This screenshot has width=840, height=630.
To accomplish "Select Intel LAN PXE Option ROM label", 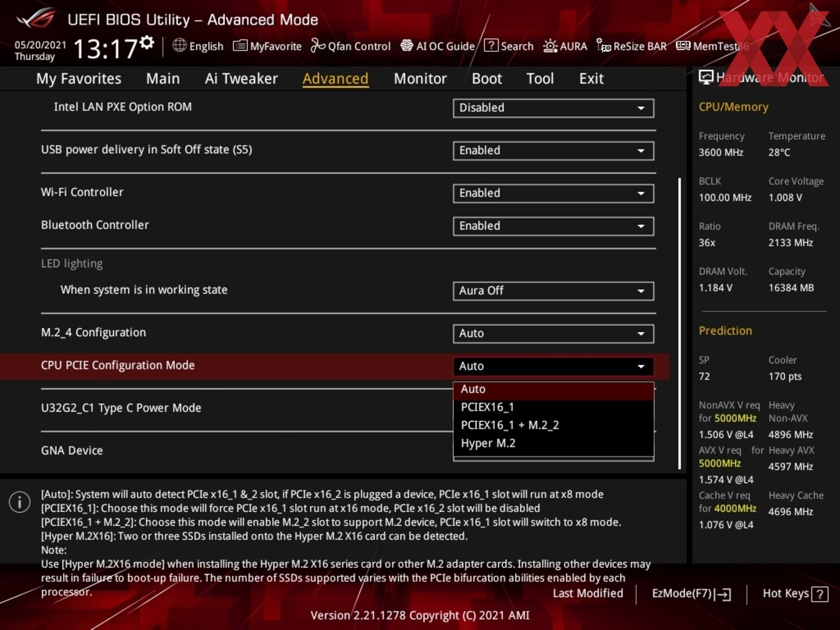I will tap(123, 107).
